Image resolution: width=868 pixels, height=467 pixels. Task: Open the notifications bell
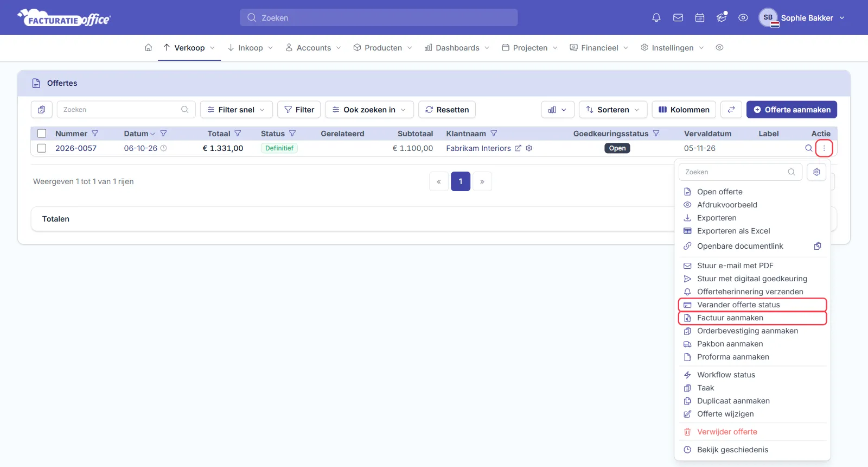[656, 18]
